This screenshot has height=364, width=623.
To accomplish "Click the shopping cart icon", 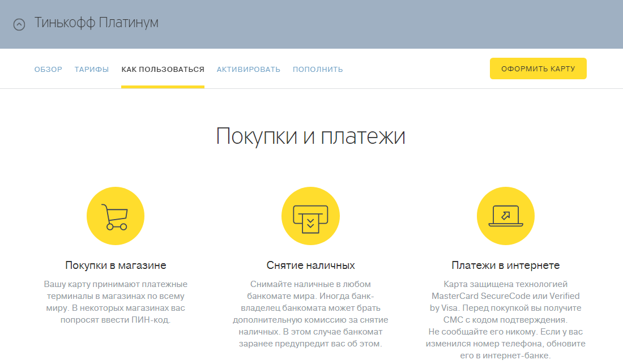I will (115, 217).
